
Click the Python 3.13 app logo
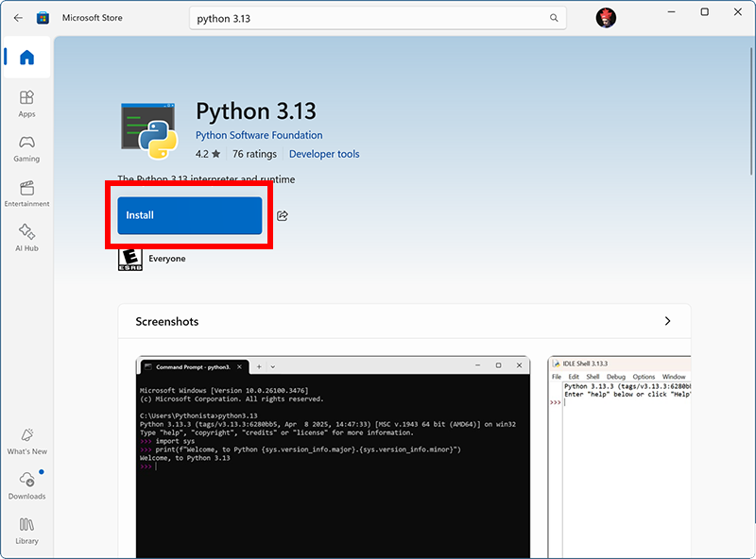tap(148, 128)
